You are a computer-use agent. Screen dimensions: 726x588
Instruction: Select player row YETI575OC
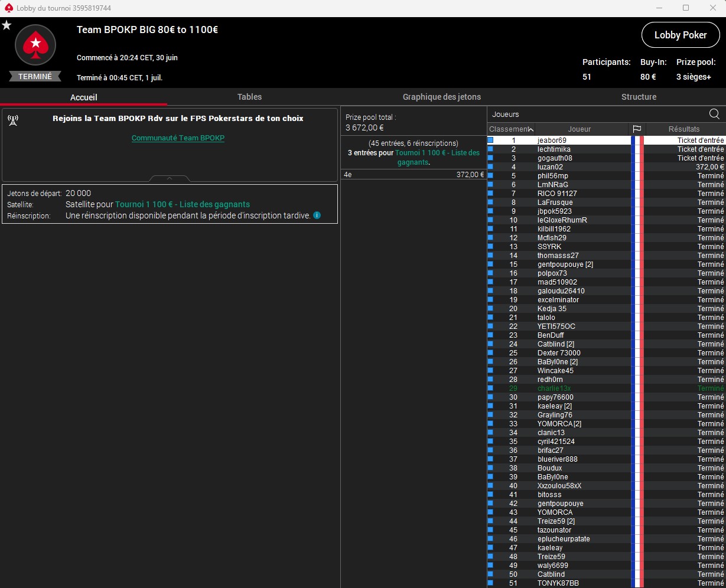click(x=606, y=326)
